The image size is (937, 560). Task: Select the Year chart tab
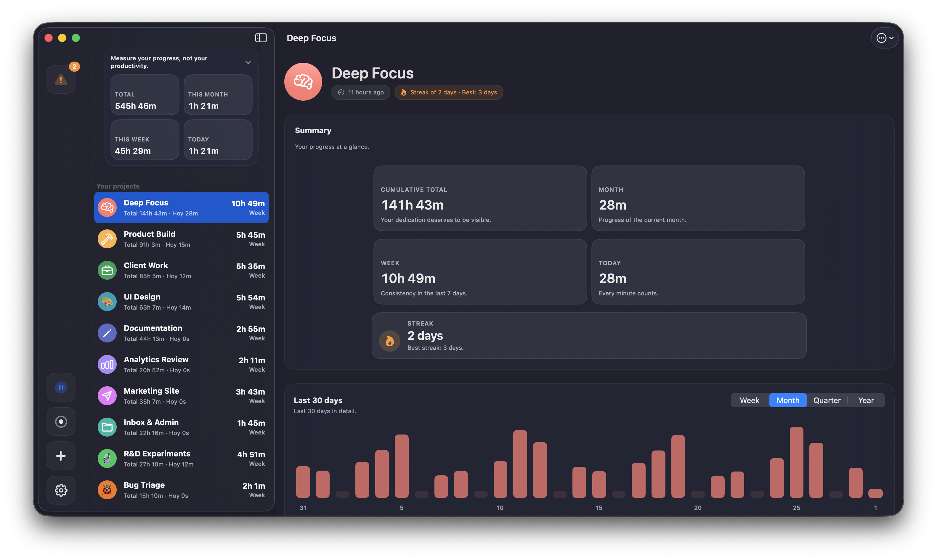[866, 400]
